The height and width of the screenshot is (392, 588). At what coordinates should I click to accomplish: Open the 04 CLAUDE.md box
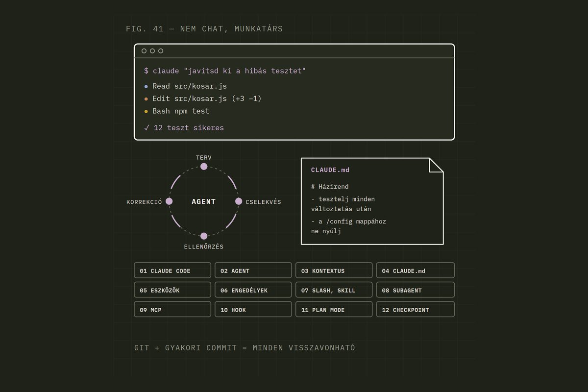(x=416, y=270)
